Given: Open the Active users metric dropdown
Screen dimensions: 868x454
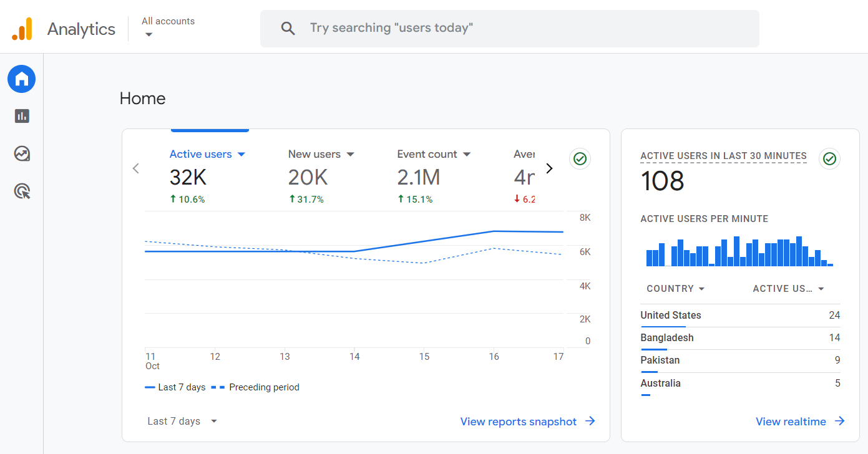Looking at the screenshot, I should 242,153.
